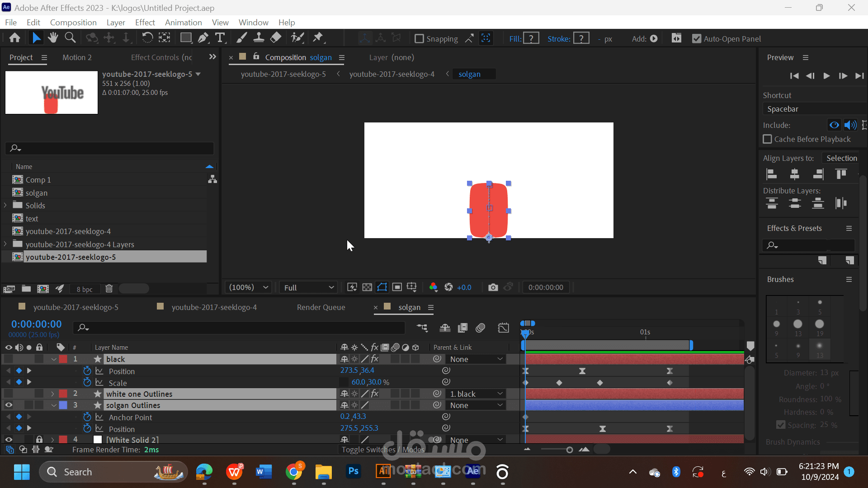Expand the white one Outlines layer
This screenshot has width=868, height=488.
(53, 394)
